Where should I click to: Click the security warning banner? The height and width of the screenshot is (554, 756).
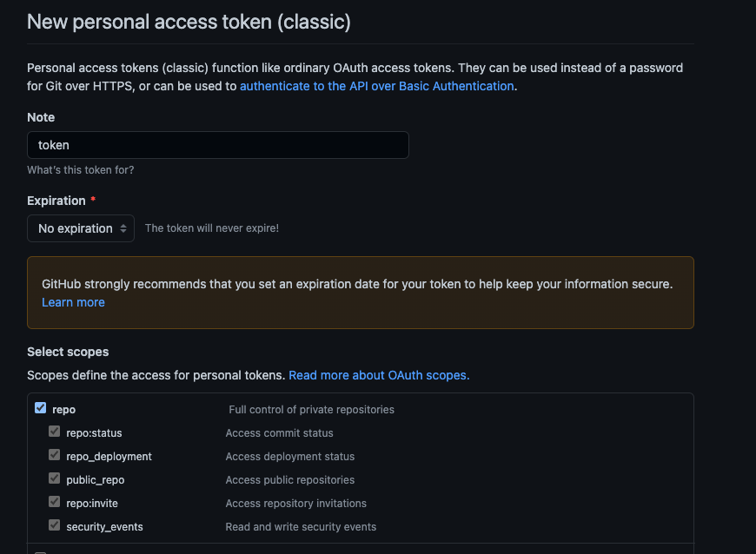361,292
